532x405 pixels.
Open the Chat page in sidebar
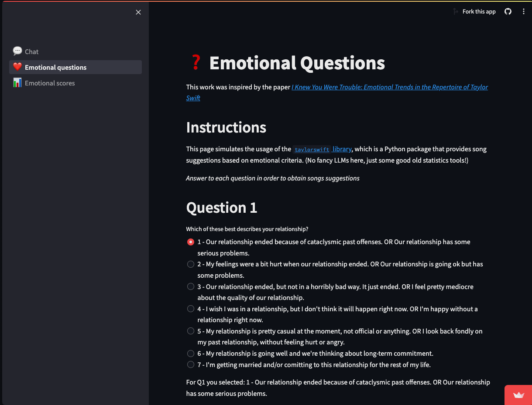76,51
